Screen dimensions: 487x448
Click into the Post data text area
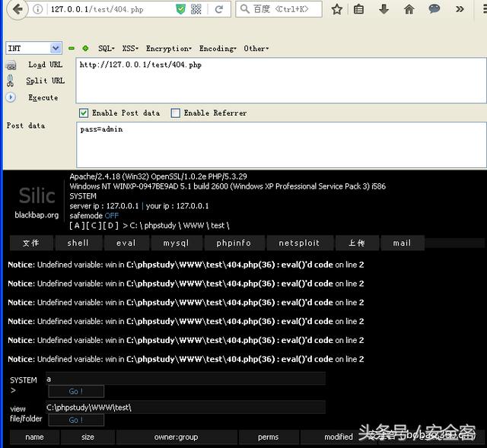click(x=281, y=145)
